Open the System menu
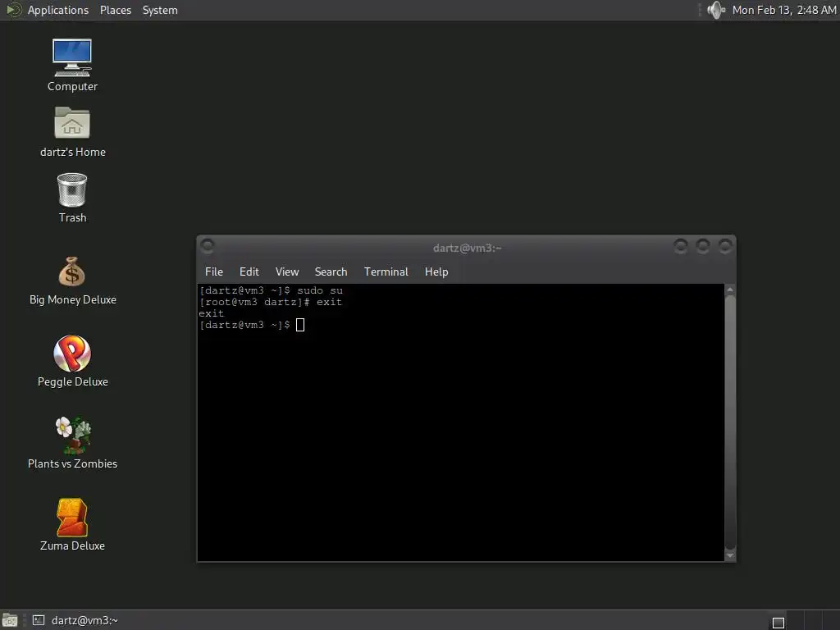 click(x=160, y=10)
